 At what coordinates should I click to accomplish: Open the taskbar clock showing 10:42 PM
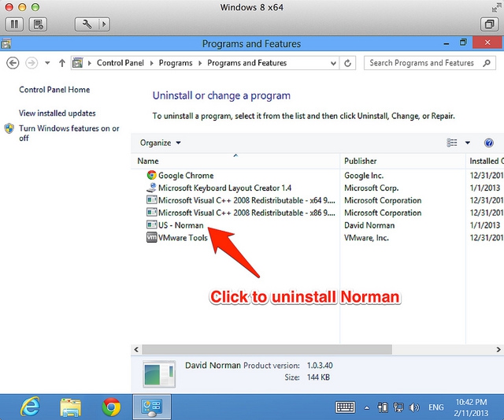[x=471, y=407]
